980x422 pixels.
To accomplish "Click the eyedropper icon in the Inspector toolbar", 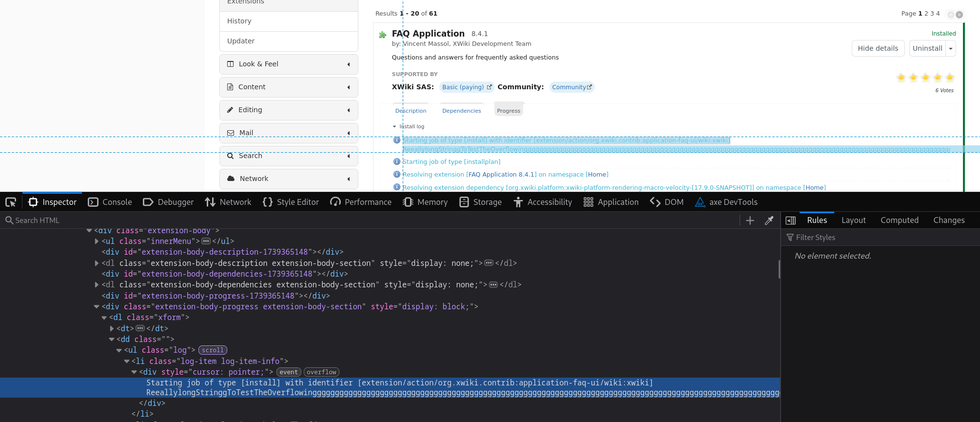I will point(769,221).
